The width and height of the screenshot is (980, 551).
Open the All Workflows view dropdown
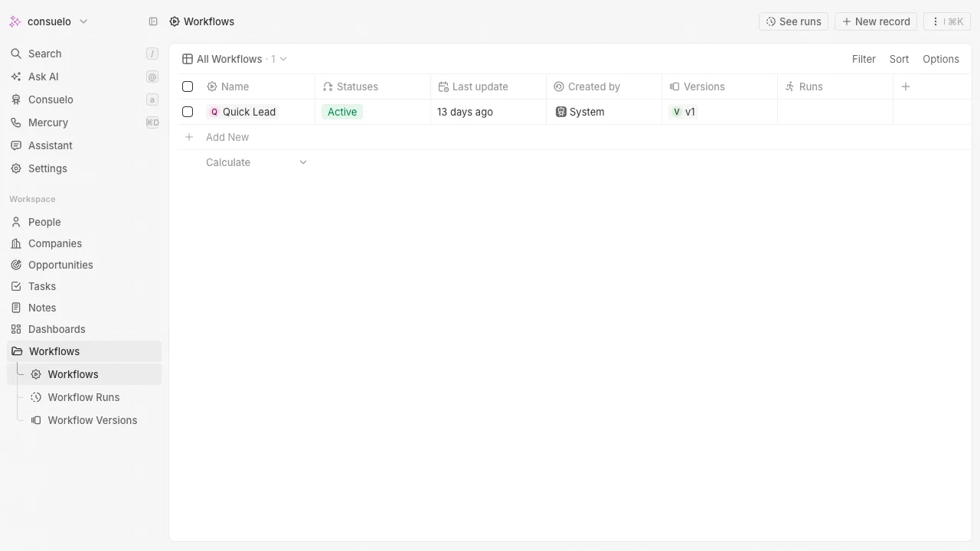(283, 59)
